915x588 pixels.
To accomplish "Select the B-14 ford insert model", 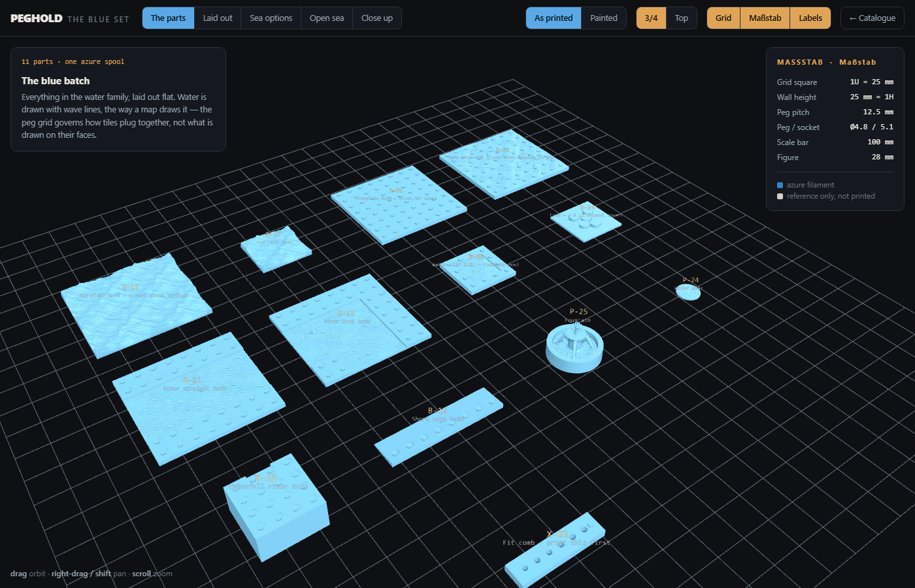I will point(586,221).
